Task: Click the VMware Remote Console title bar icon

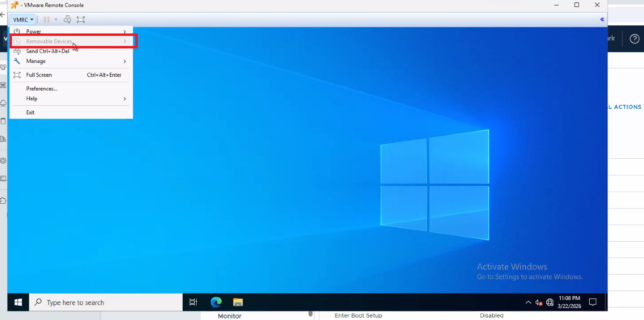Action: point(14,5)
